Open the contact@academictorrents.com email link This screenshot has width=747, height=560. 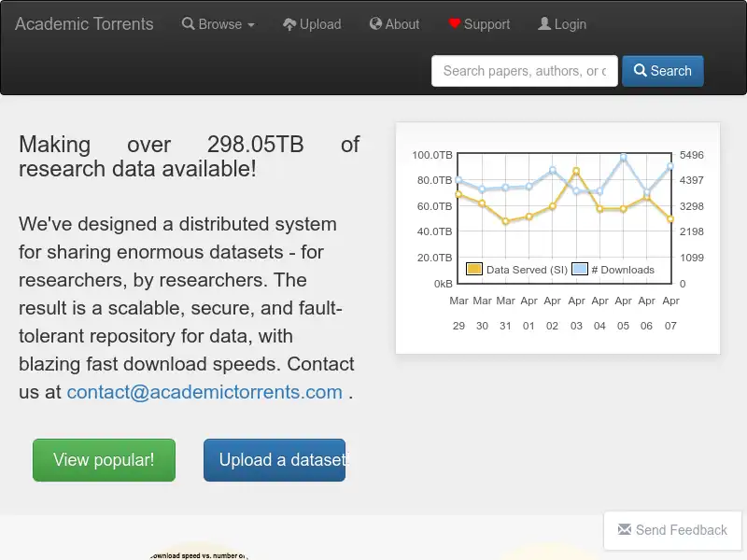tap(204, 392)
